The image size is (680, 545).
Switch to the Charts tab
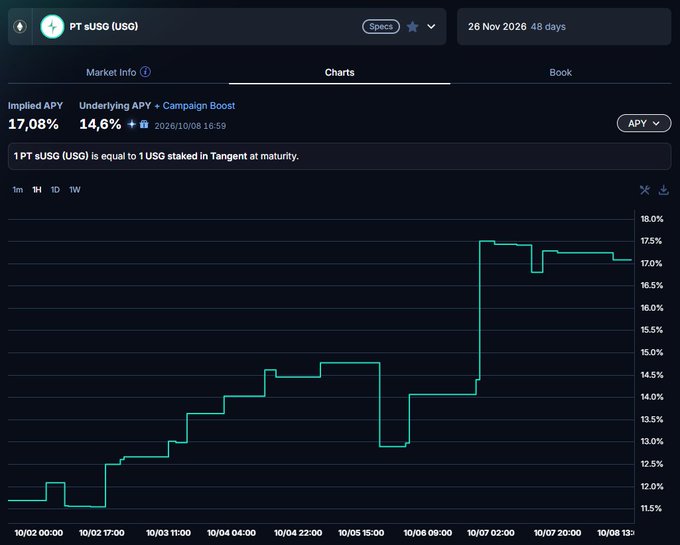[340, 72]
